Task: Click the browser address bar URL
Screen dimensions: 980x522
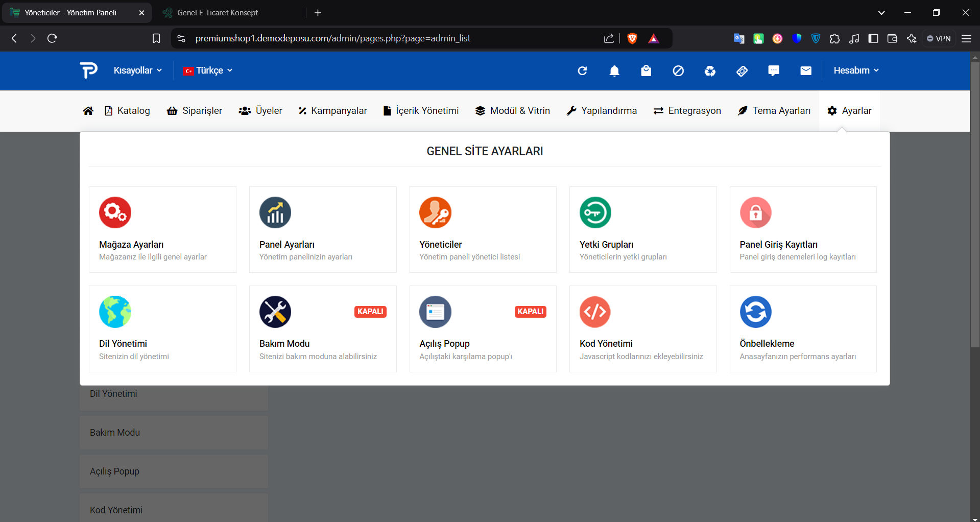Action: point(332,38)
